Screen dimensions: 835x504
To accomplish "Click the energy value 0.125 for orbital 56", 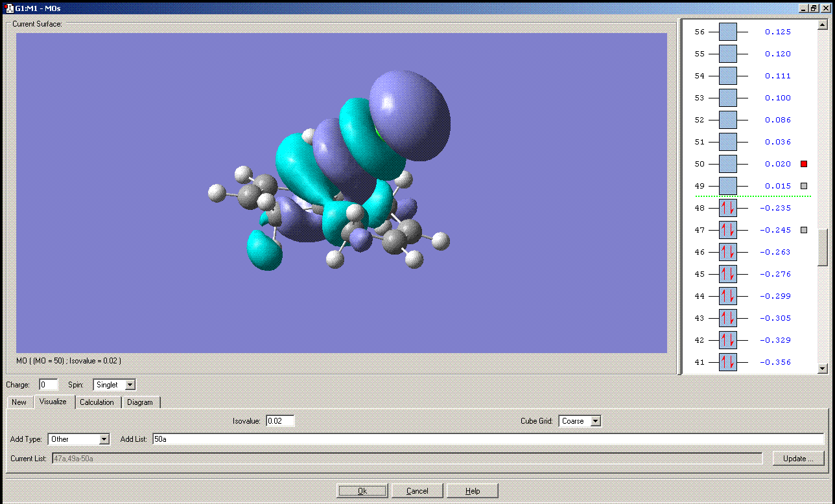I will pyautogui.click(x=778, y=32).
